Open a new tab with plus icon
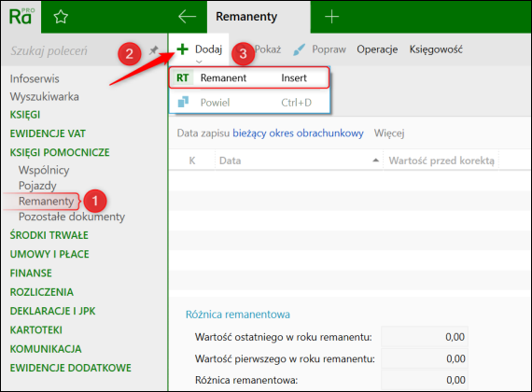The height and width of the screenshot is (392, 532). point(331,16)
